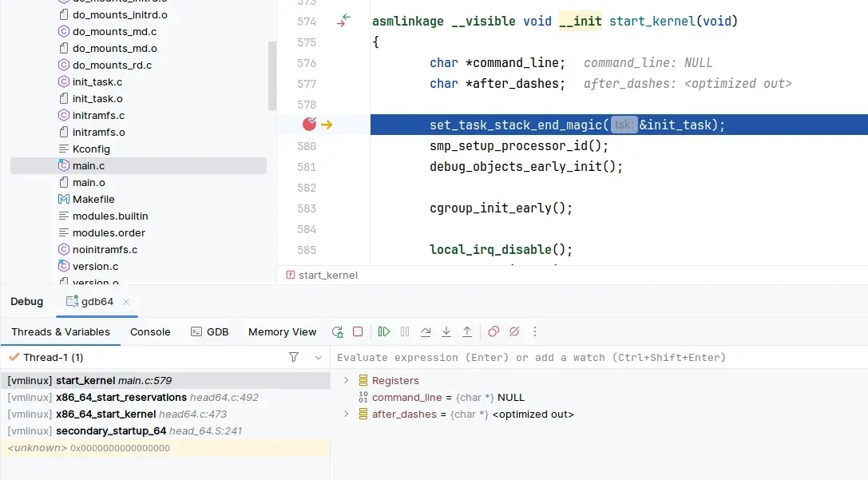Step out of current function

coord(467,331)
